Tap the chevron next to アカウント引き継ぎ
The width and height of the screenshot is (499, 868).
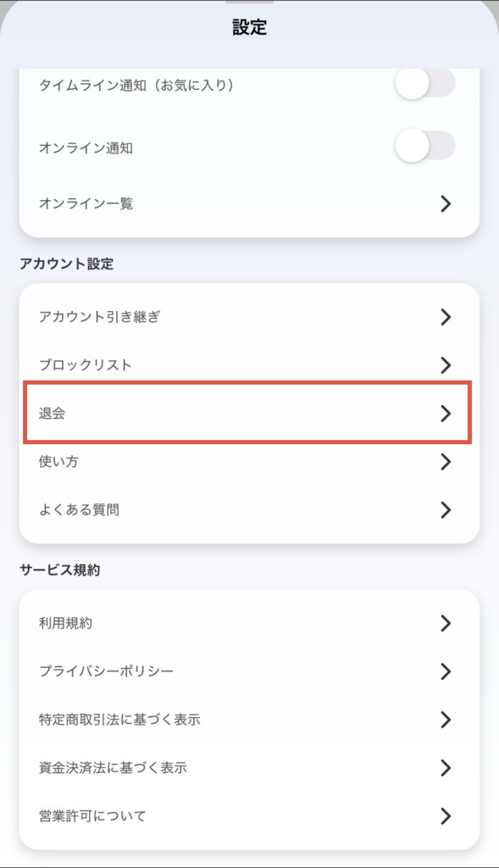click(x=446, y=317)
